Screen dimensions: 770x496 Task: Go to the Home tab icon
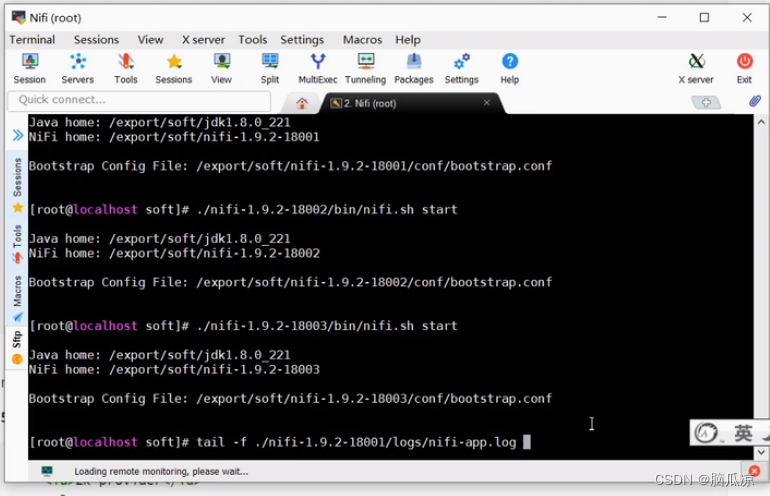[302, 103]
